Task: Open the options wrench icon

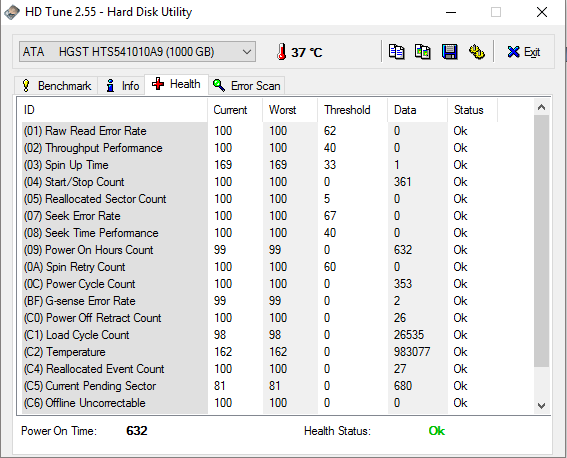Action: (477, 52)
